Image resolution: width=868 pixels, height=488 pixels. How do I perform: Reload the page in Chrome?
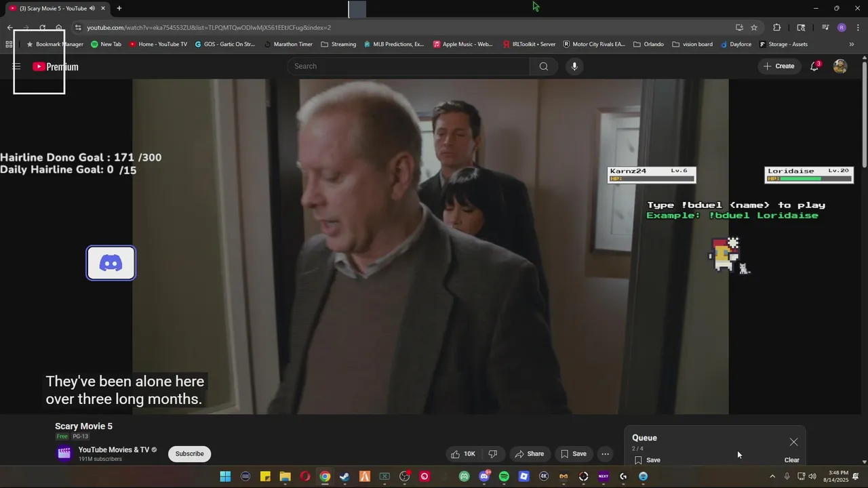pos(42,28)
